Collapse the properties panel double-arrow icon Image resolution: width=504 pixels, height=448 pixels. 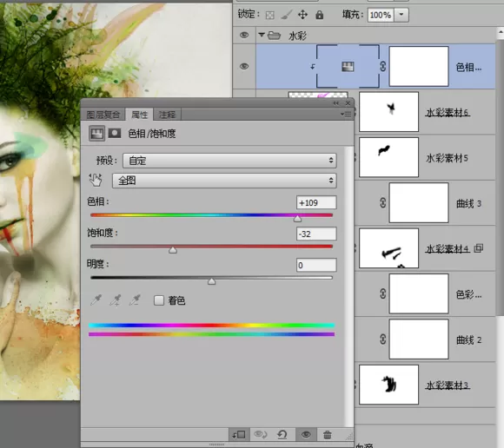336,103
